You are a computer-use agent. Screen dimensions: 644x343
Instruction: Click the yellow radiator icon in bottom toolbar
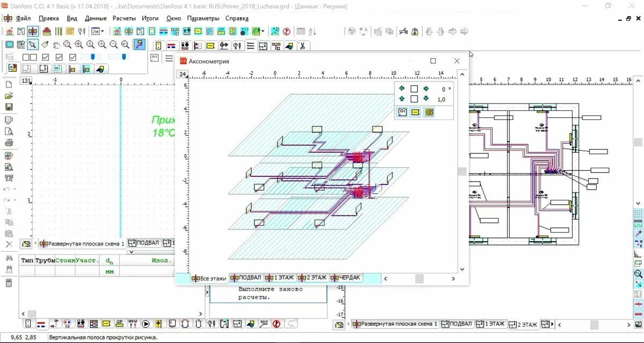(x=106, y=324)
